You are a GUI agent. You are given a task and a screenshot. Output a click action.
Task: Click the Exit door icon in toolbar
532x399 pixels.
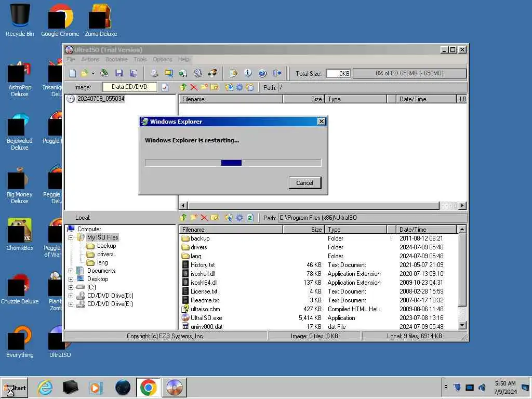[x=277, y=73]
